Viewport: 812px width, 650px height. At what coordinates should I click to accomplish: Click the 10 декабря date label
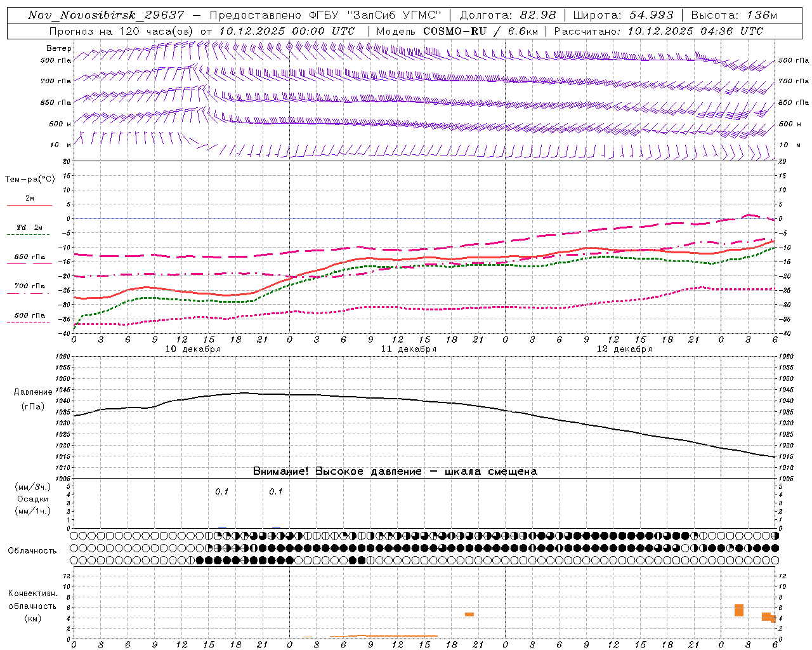pos(193,349)
